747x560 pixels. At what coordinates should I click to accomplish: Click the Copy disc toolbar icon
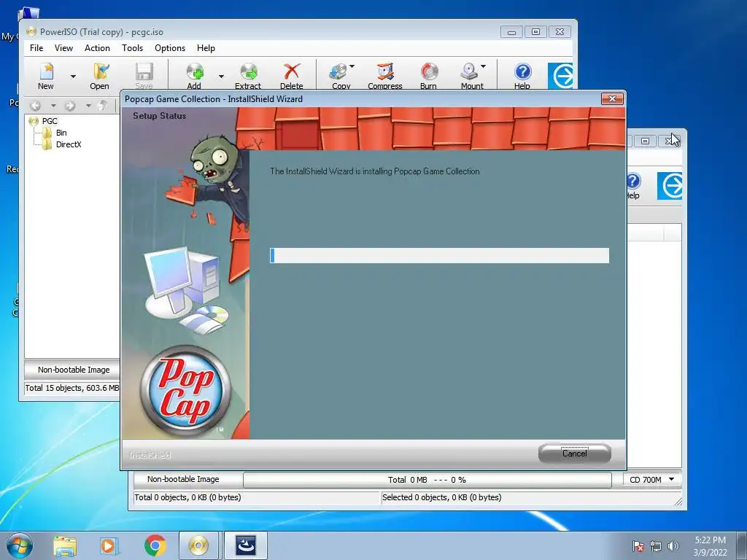pos(339,76)
